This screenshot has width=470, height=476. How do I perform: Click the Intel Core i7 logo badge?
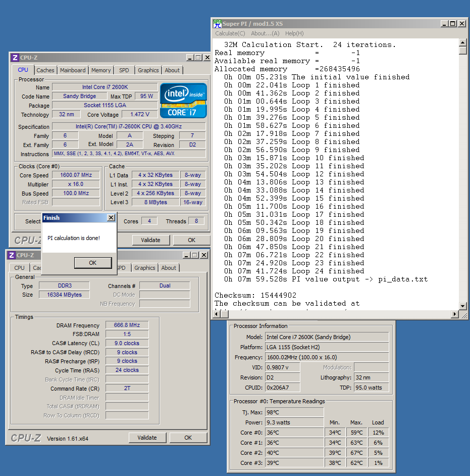pos(183,101)
